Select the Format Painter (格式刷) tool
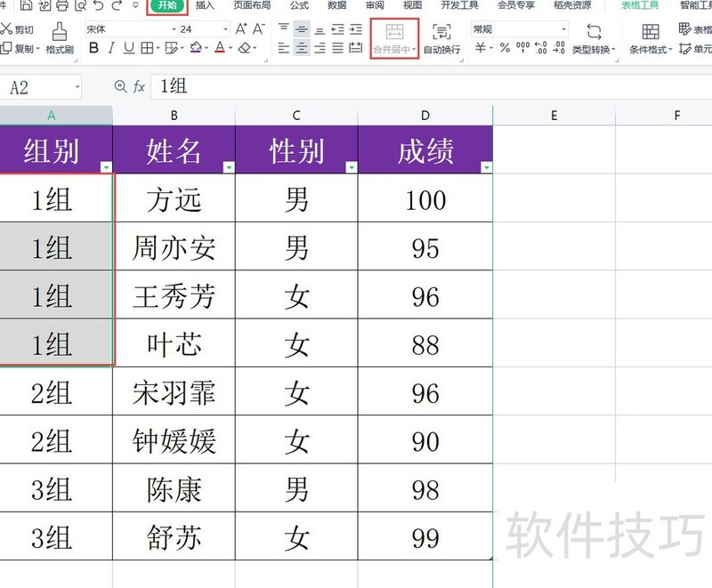 point(60,38)
